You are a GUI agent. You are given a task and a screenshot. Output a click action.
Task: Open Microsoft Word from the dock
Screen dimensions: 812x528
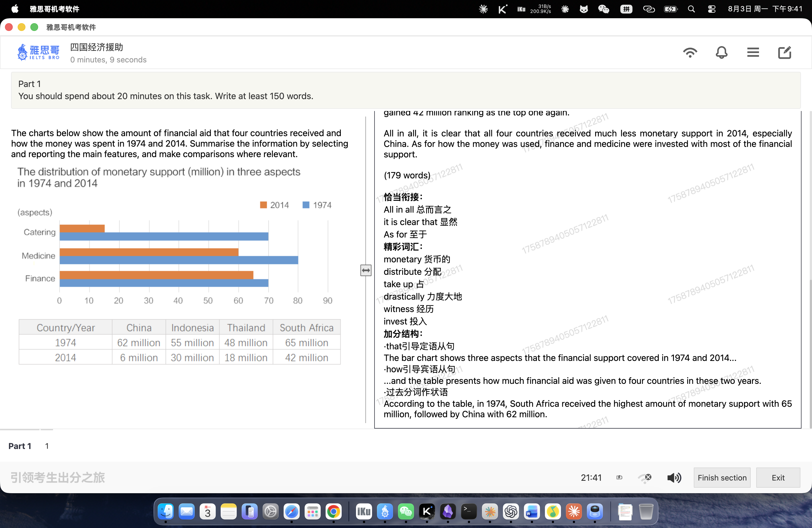(x=532, y=511)
